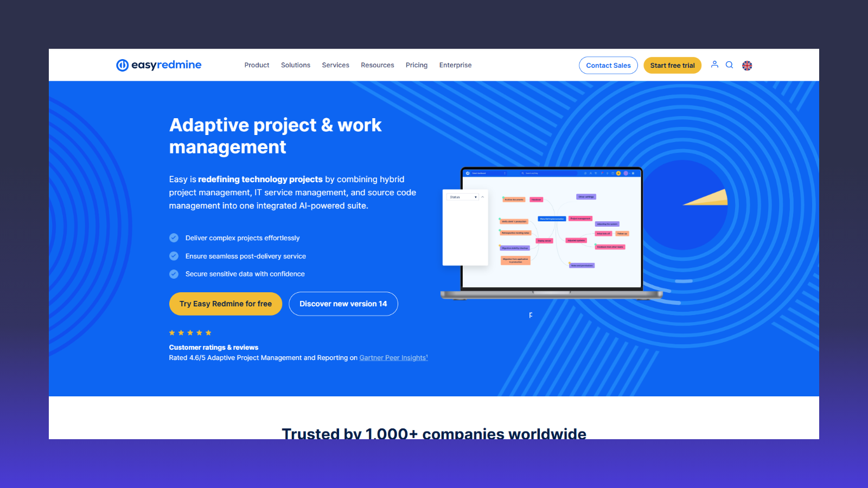Click the check icon beside 'Secure sensitive data with confidence'
Screen dimensions: 868x488
(174, 274)
